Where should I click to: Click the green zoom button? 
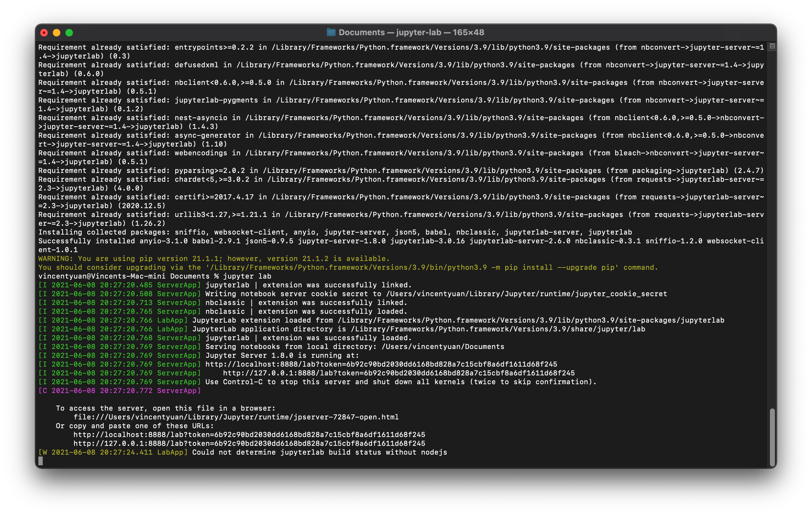point(69,32)
